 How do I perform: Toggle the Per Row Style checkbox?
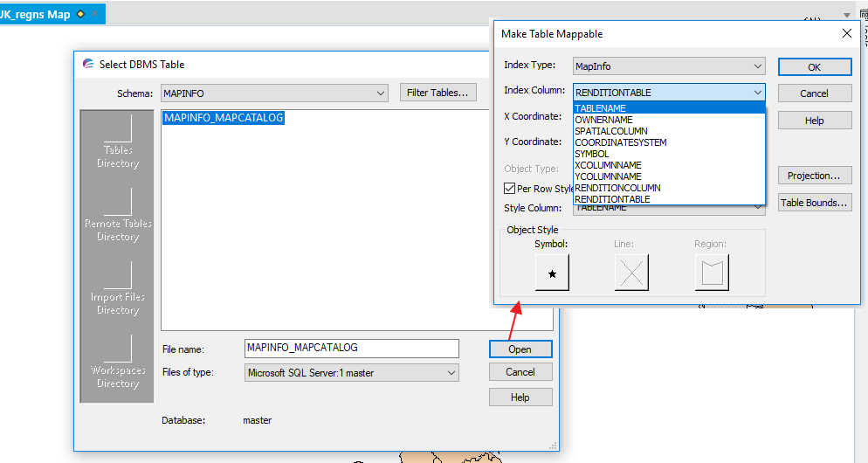coord(510,188)
